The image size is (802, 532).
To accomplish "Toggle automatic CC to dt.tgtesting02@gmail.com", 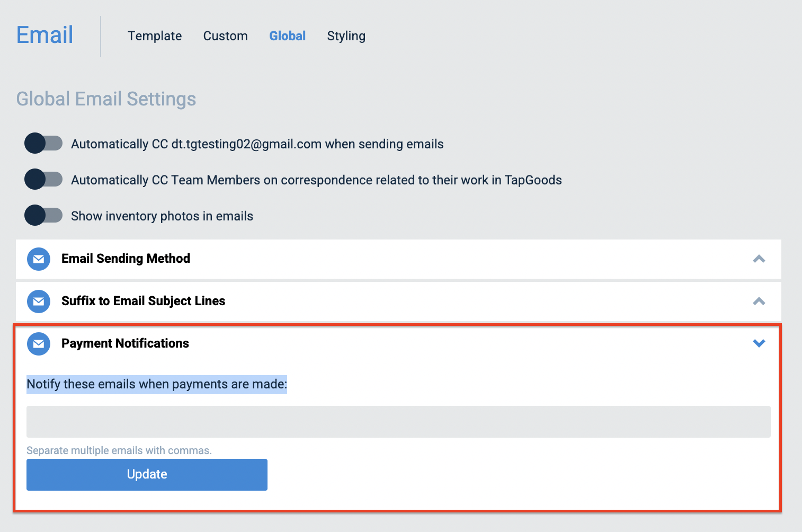I will pos(43,143).
